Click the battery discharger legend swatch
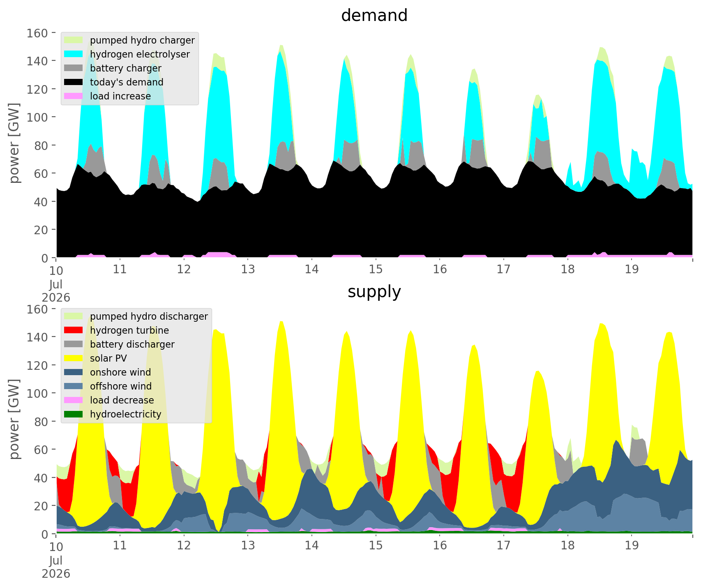The width and height of the screenshot is (701, 588). click(74, 344)
